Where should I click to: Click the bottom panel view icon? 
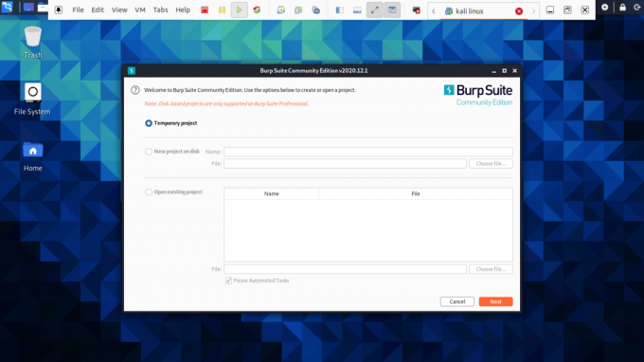pyautogui.click(x=357, y=9)
